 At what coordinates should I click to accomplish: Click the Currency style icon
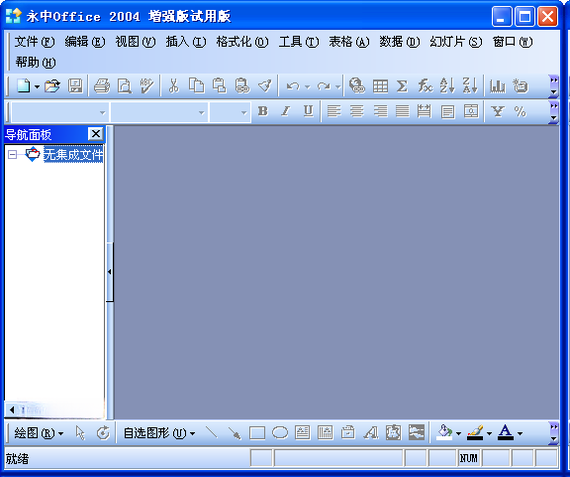[497, 111]
